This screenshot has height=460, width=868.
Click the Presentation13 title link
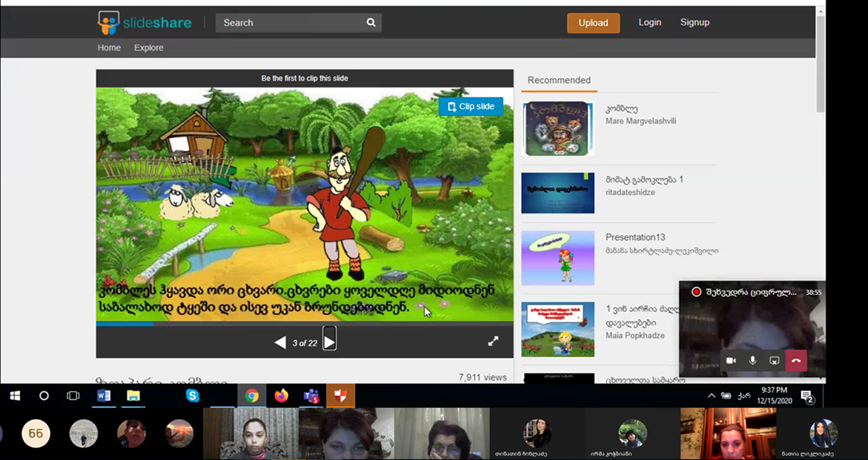[x=635, y=237]
